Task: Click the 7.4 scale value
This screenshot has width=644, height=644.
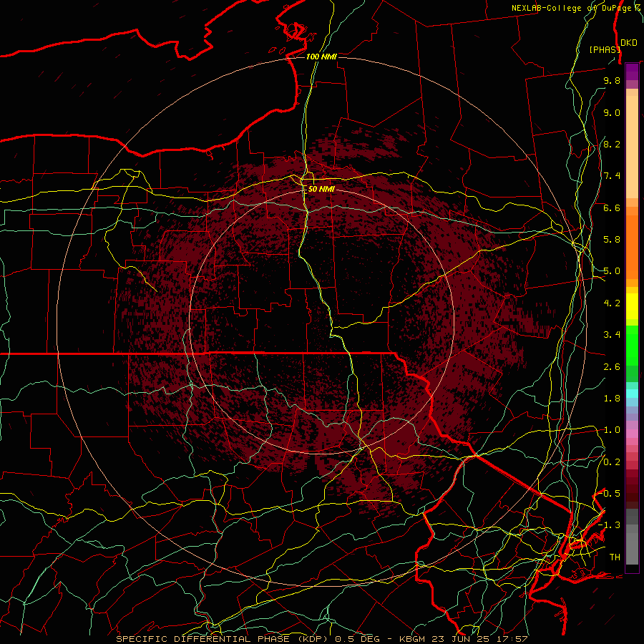Action: point(612,176)
